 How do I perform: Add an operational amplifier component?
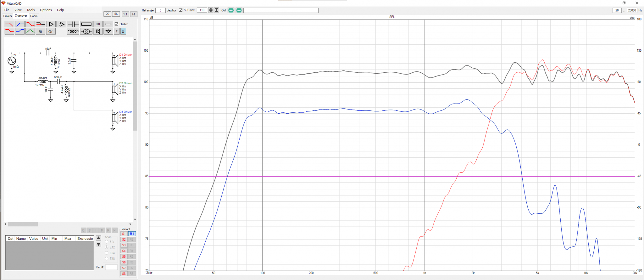(x=61, y=24)
